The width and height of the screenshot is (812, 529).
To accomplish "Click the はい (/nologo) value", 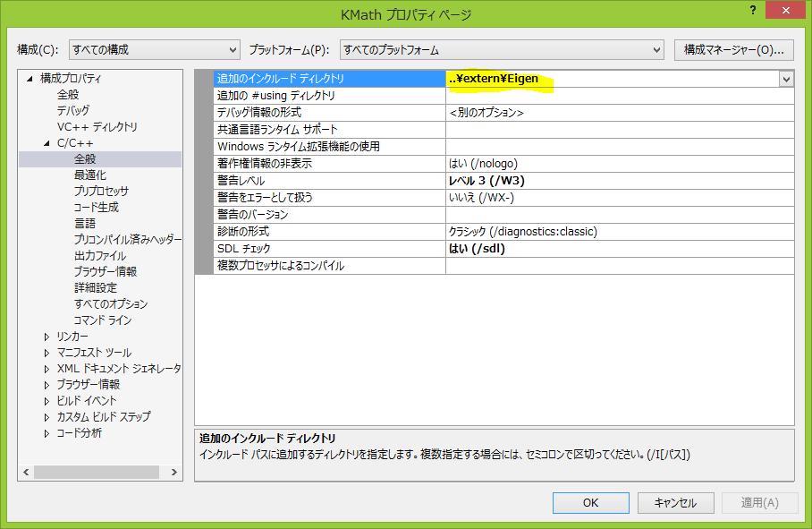I will coord(483,164).
